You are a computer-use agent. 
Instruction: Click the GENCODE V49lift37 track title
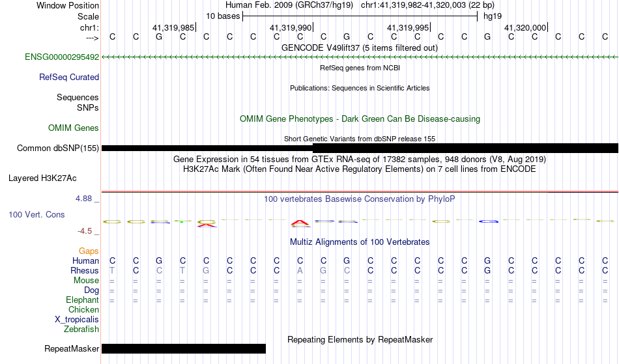360,48
